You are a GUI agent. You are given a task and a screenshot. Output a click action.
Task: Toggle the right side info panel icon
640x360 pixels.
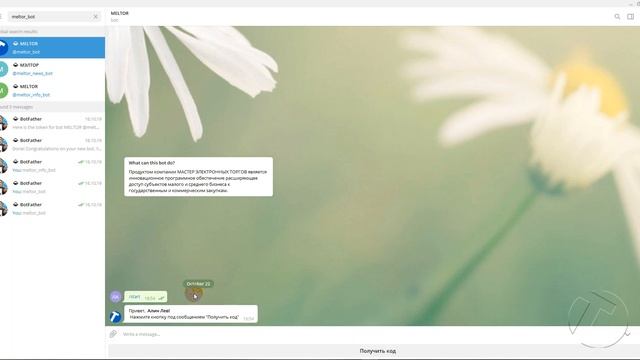[x=631, y=17]
